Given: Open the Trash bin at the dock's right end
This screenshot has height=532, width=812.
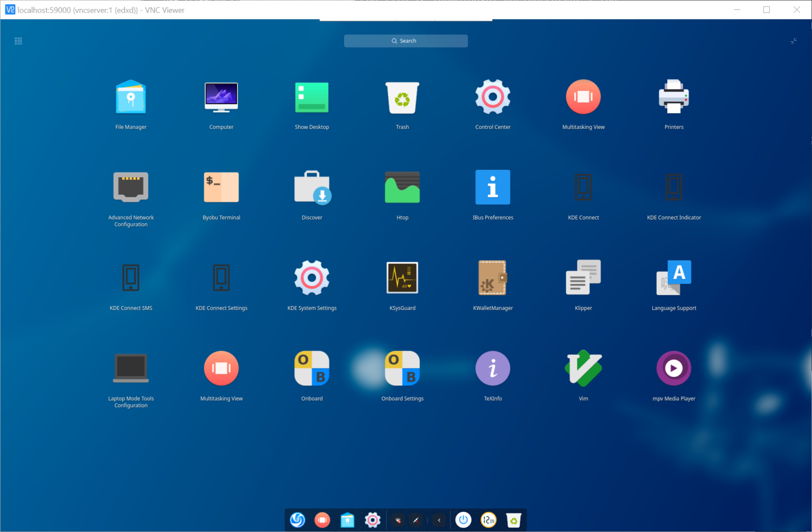Looking at the screenshot, I should (x=513, y=520).
